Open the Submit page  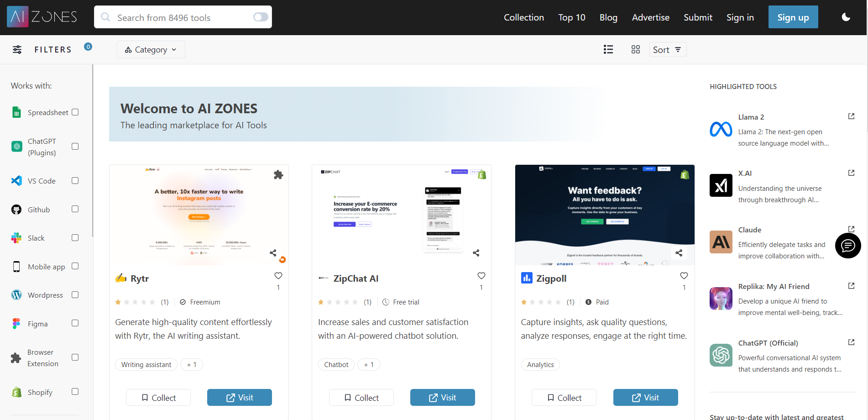pyautogui.click(x=698, y=17)
